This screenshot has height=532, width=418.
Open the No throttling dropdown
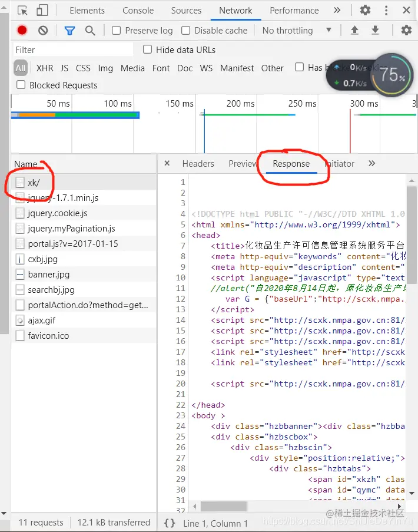(x=297, y=31)
